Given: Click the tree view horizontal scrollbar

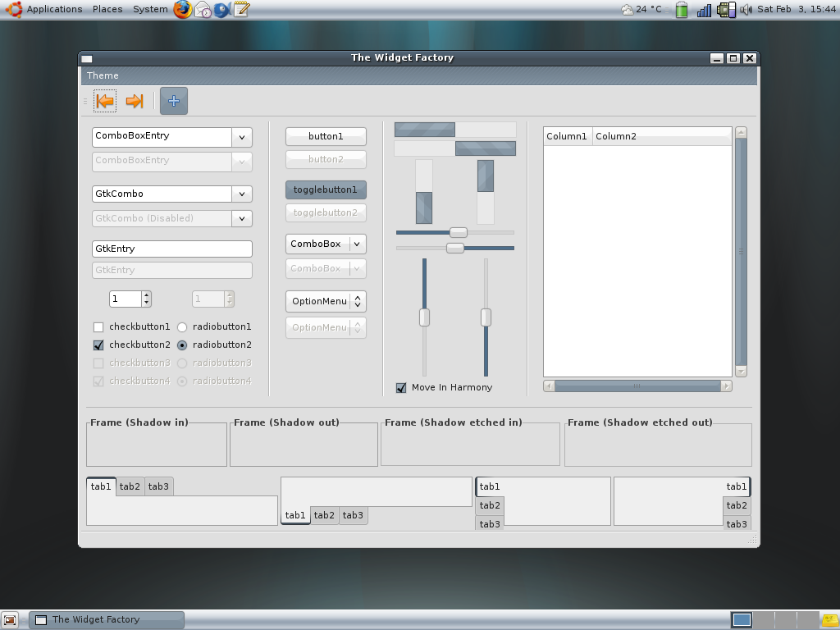Looking at the screenshot, I should 637,386.
